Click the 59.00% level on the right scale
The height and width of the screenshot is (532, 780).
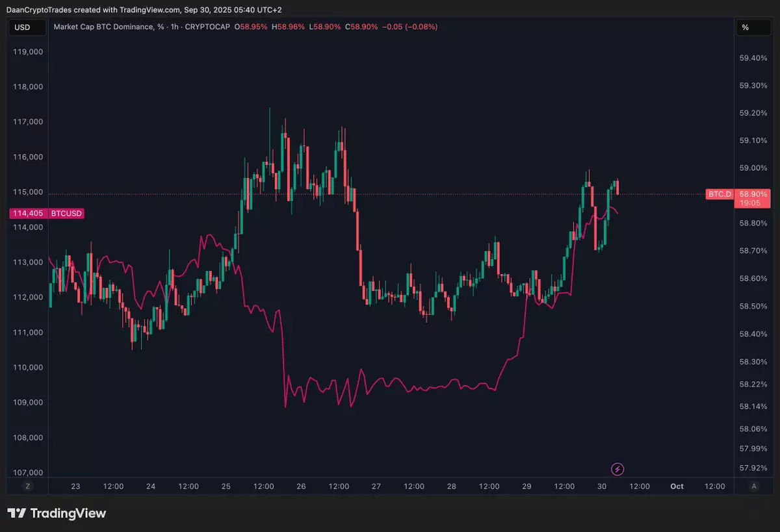(753, 168)
